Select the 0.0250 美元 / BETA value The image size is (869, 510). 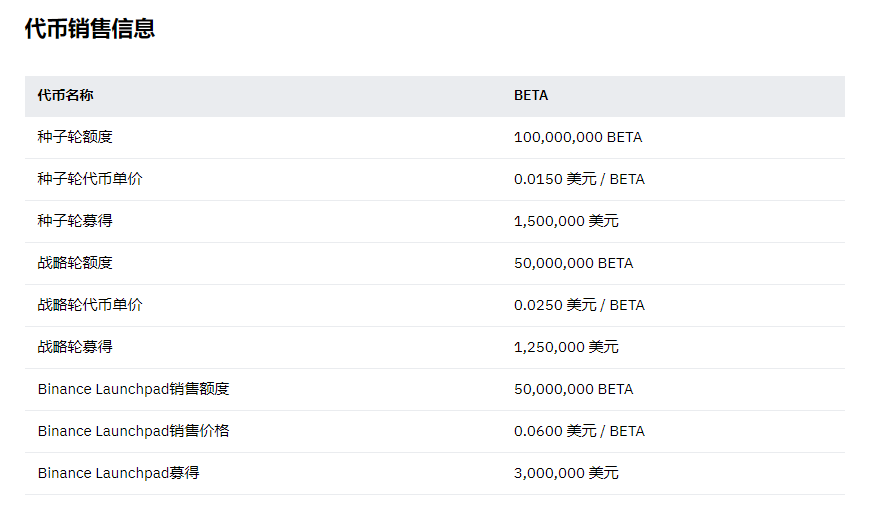tap(579, 305)
